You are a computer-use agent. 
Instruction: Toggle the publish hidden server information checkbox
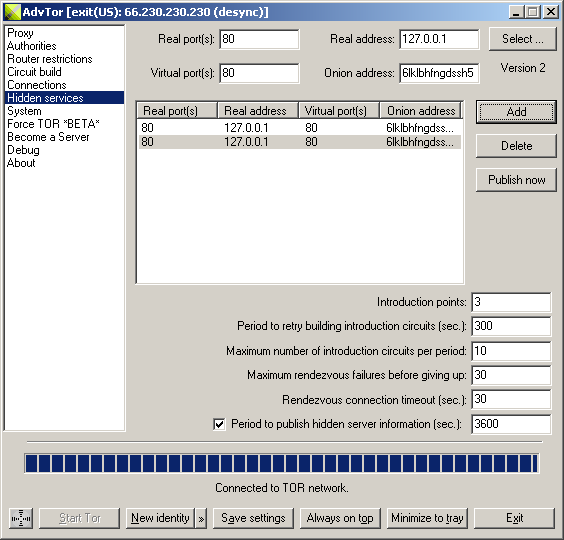(219, 424)
